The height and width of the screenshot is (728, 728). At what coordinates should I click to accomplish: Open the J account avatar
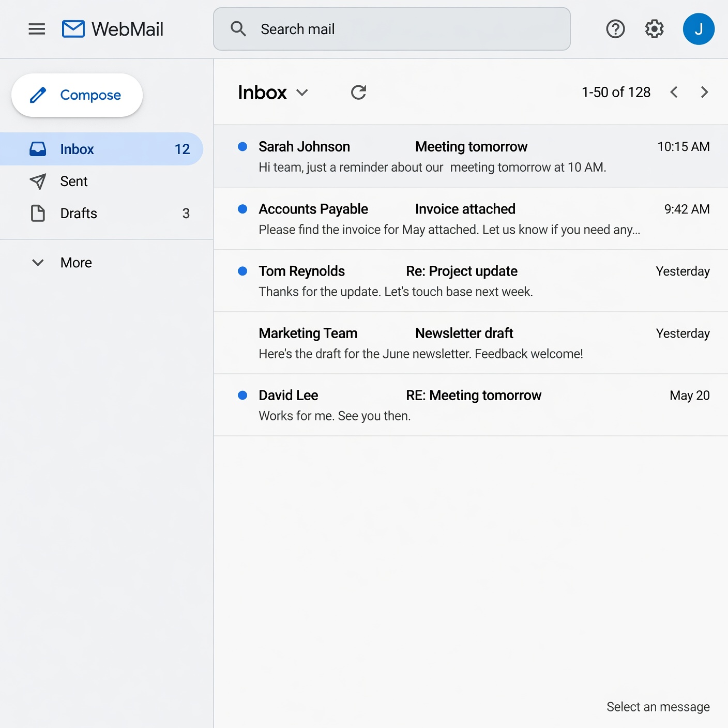click(x=699, y=29)
